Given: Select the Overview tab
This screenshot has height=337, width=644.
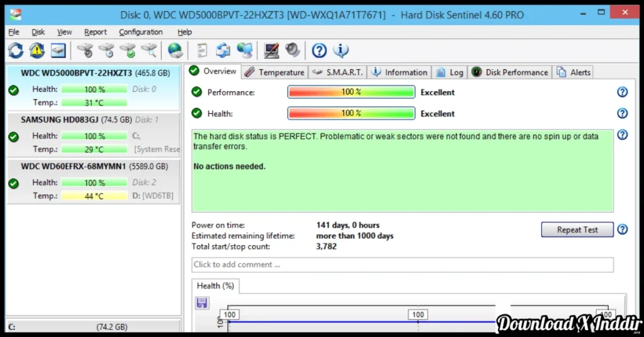Looking at the screenshot, I should pos(213,72).
